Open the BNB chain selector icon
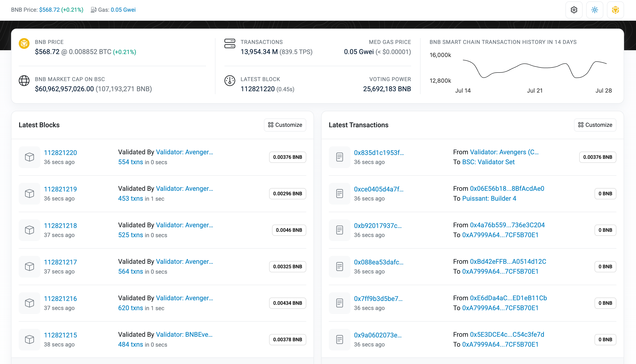 coord(615,10)
